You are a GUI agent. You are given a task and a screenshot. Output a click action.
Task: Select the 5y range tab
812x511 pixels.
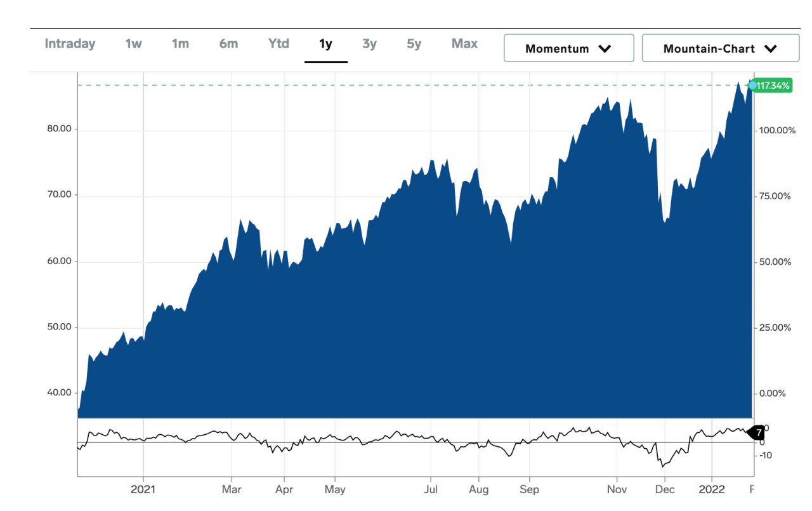(x=414, y=44)
